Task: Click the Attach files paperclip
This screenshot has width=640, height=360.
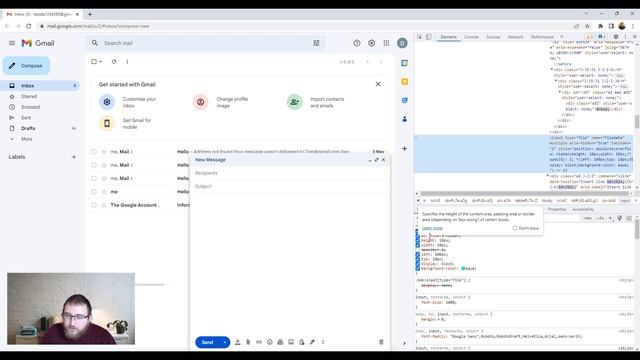Action: click(x=248, y=342)
